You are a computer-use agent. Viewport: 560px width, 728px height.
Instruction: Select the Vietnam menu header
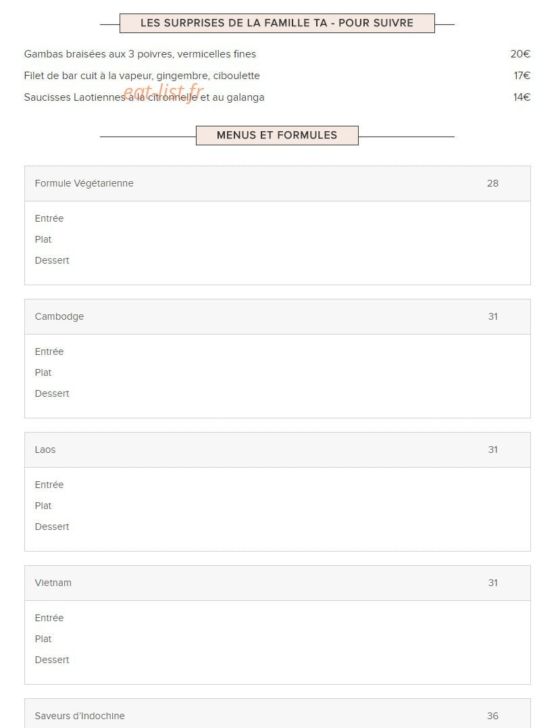tap(278, 583)
